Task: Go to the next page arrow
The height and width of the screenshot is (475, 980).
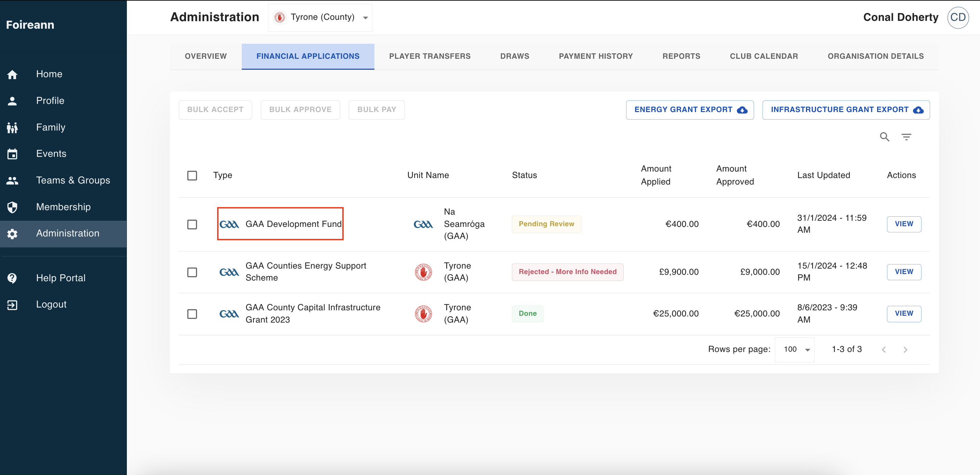Action: pyautogui.click(x=905, y=350)
